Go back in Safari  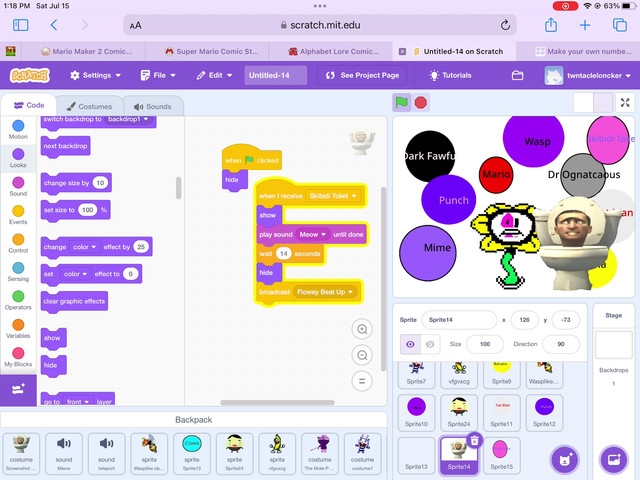pyautogui.click(x=54, y=25)
